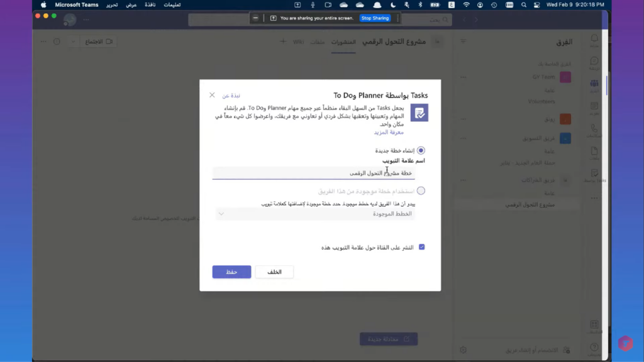The width and height of the screenshot is (644, 362).
Task: Click the 'محادثة جديدة' new conversation button
Action: coord(389,339)
